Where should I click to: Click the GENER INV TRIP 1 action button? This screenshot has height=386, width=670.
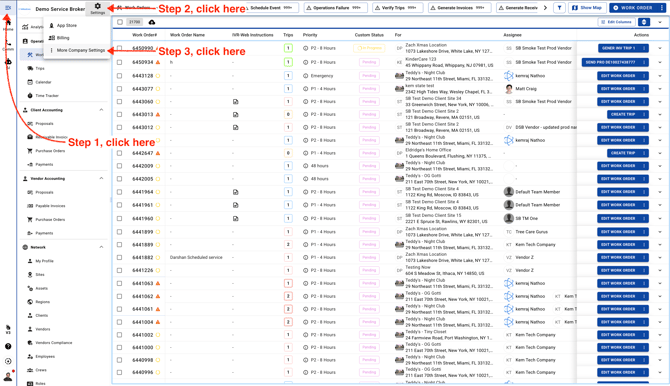618,48
